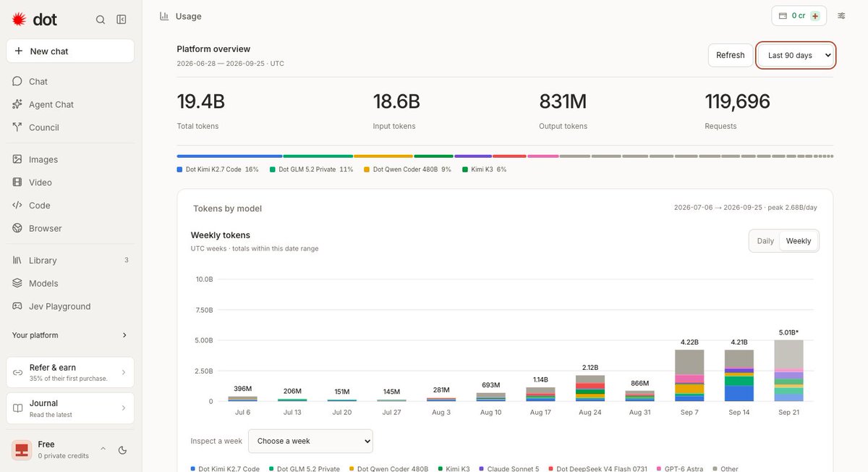Click the Sep 14 weekly bar
The width and height of the screenshot is (868, 472).
(739, 376)
